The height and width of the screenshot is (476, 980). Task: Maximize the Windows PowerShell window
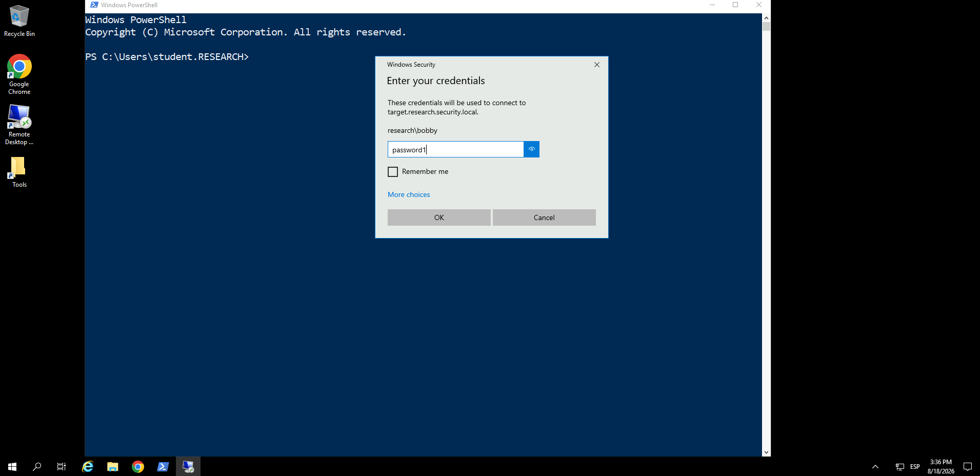point(735,5)
